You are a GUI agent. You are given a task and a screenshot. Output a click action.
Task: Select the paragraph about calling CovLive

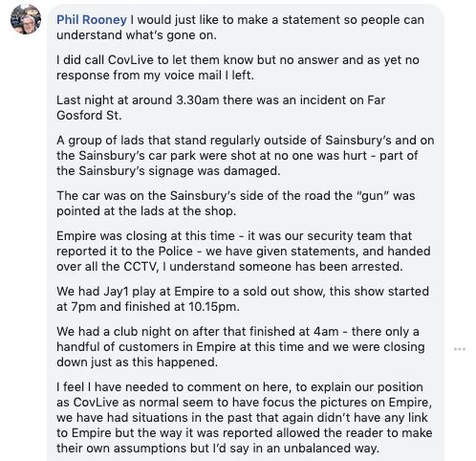coord(238,68)
